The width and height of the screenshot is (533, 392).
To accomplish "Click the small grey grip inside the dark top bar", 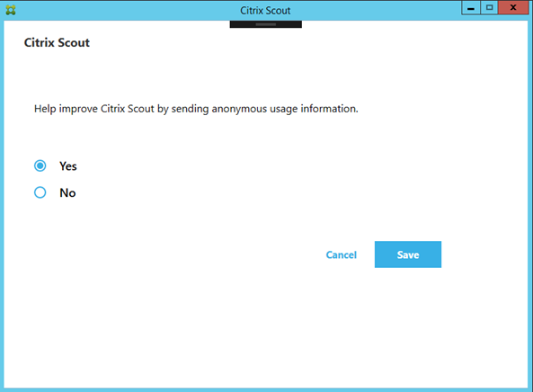I will (x=265, y=24).
